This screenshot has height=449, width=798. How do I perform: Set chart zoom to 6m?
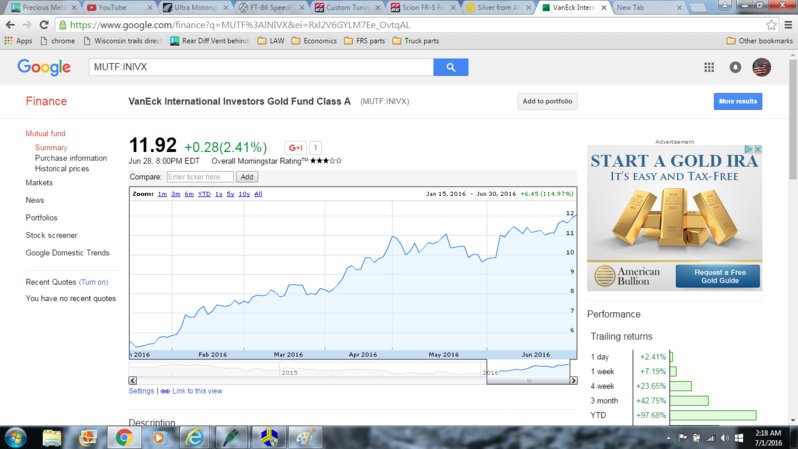189,194
